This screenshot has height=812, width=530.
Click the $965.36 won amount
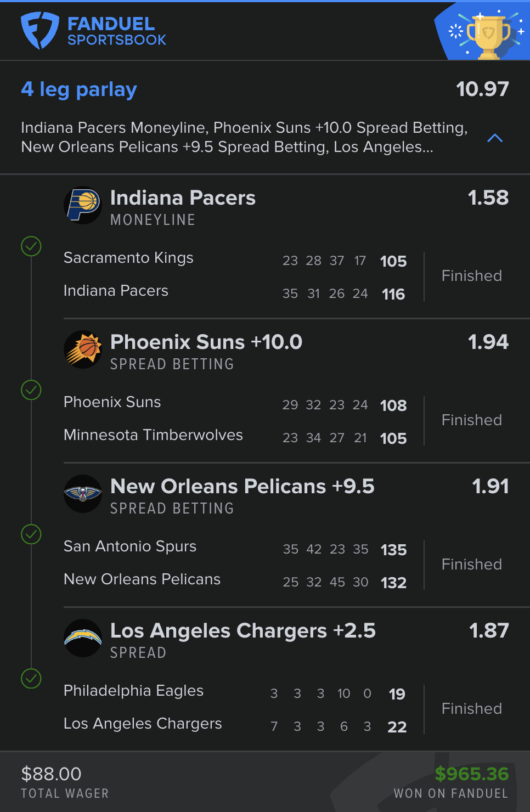tap(471, 774)
